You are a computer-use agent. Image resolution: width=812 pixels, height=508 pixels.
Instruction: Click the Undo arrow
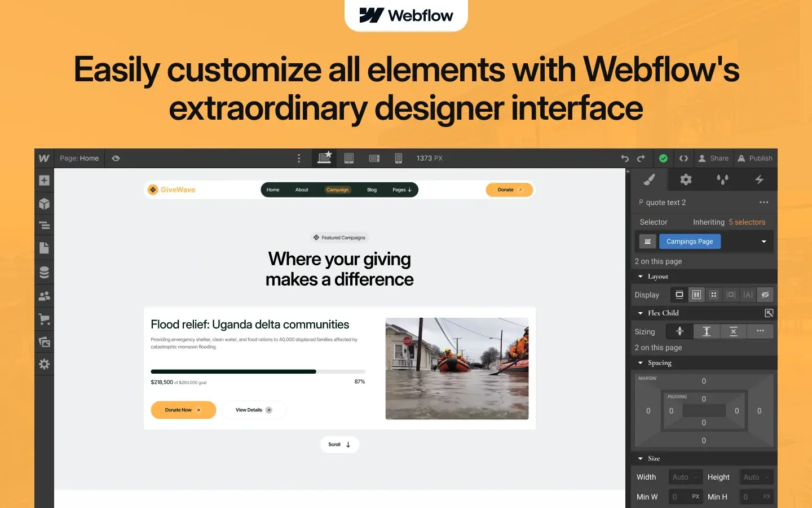click(x=625, y=159)
